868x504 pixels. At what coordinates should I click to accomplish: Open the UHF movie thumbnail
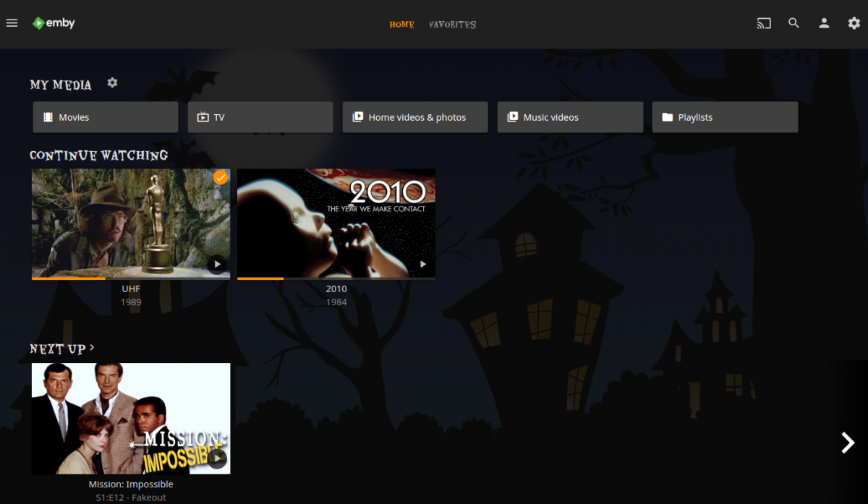tap(131, 223)
